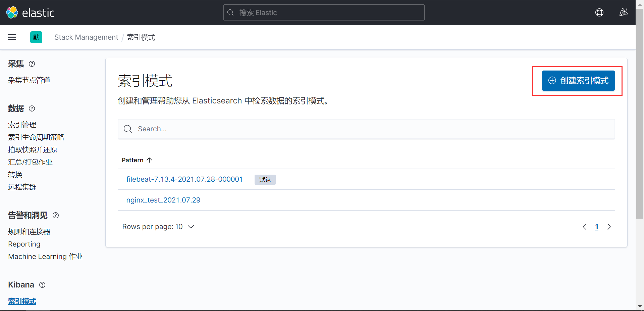Viewport: 644px width, 311px height.
Task: Click the green default space avatar
Action: (x=36, y=37)
